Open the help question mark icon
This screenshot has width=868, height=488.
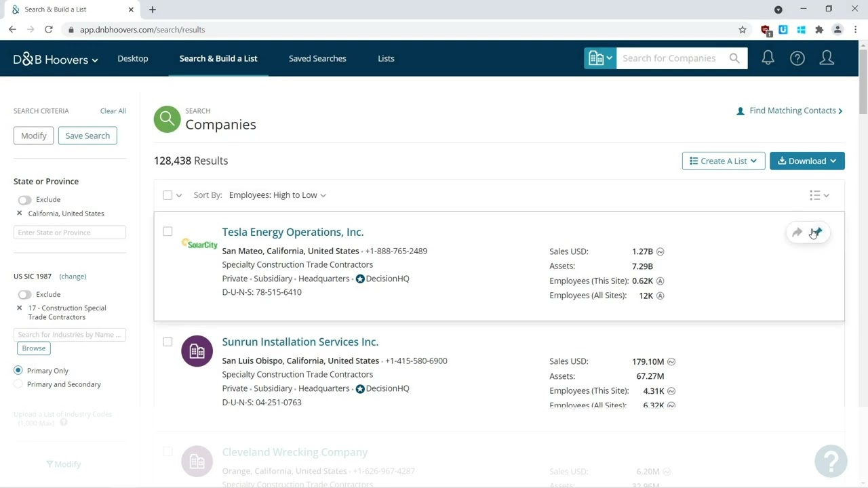coord(797,58)
